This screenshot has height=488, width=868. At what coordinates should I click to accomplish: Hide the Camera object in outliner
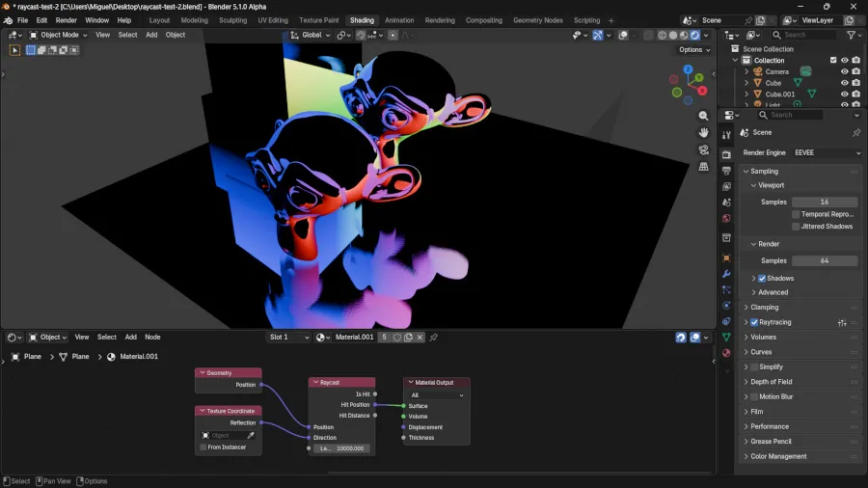pos(845,71)
